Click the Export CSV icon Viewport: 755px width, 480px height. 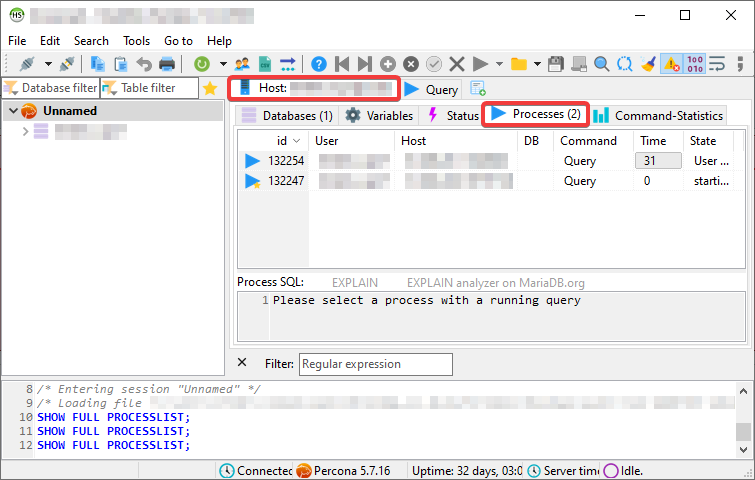(265, 64)
